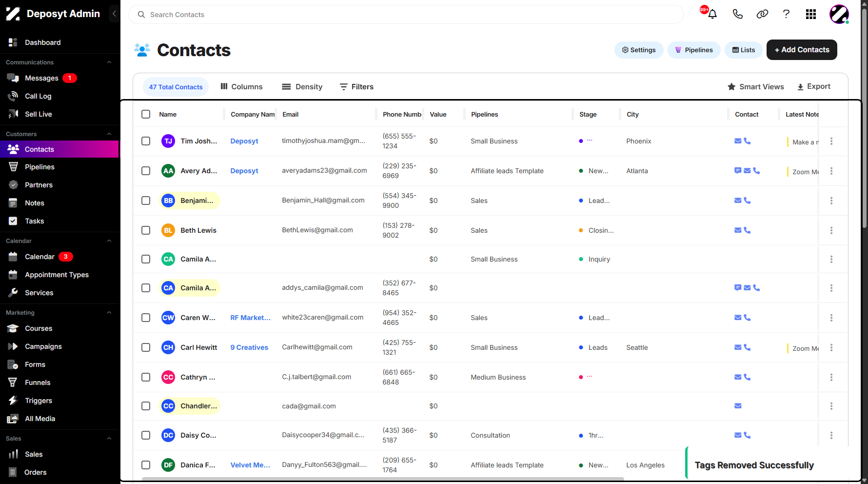Collapse the Customers sidebar section

point(109,134)
